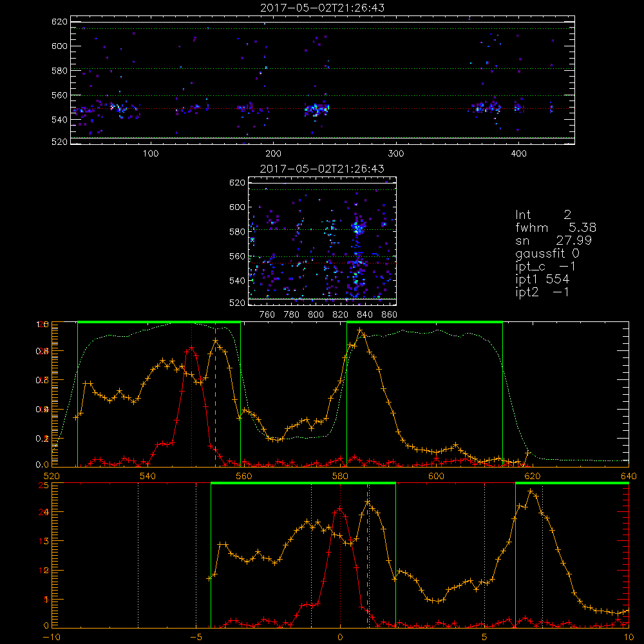Image resolution: width=644 pixels, height=644 pixels.
Task: Click the red curve's peak in the third plot
Action: (191, 348)
